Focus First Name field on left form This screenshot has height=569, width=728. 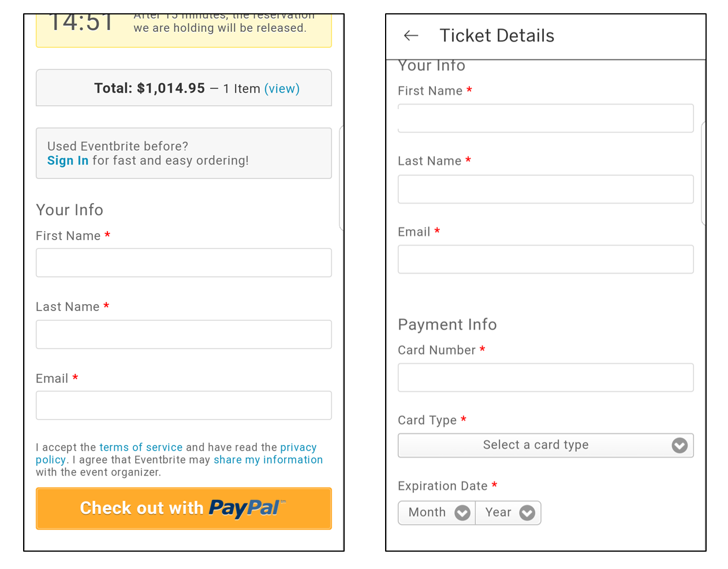click(x=184, y=263)
